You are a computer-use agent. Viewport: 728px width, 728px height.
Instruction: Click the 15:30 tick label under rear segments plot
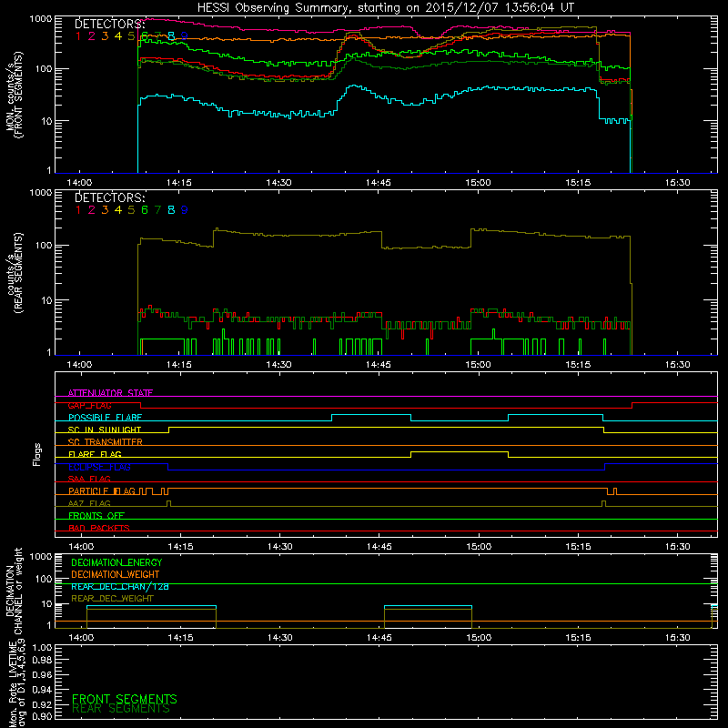pyautogui.click(x=677, y=365)
